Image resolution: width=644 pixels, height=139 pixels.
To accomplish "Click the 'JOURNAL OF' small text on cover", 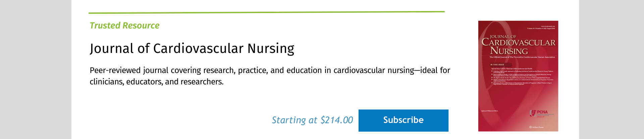I will (x=503, y=37).
